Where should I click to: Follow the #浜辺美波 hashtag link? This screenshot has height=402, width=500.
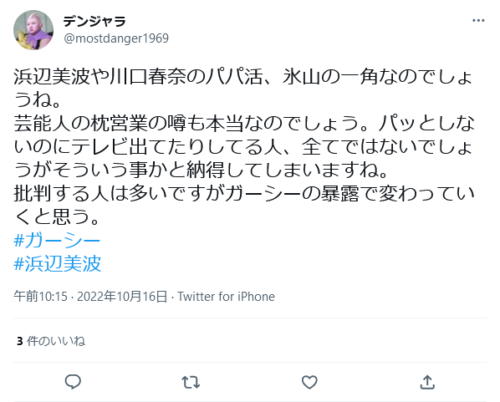pos(57,264)
